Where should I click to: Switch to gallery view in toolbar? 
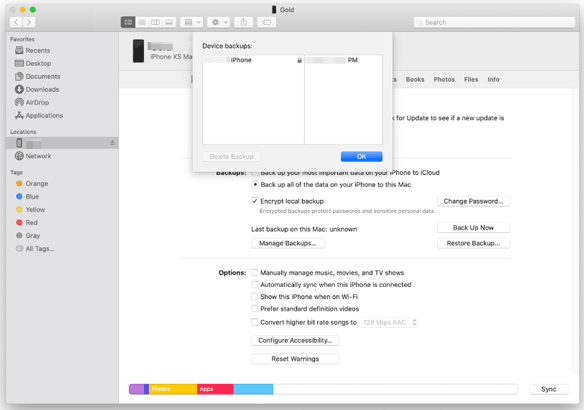tap(169, 22)
